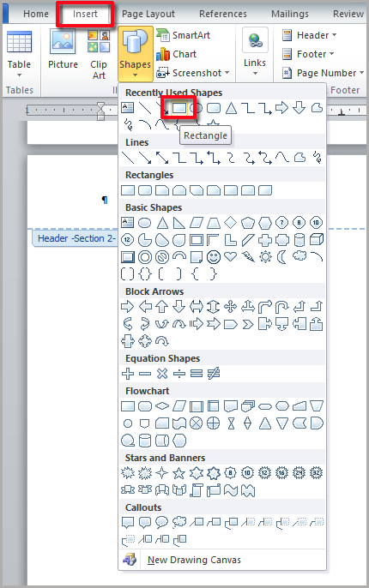Choose the Smiley Face basic shape
The width and height of the screenshot is (369, 588).
[x=214, y=257]
